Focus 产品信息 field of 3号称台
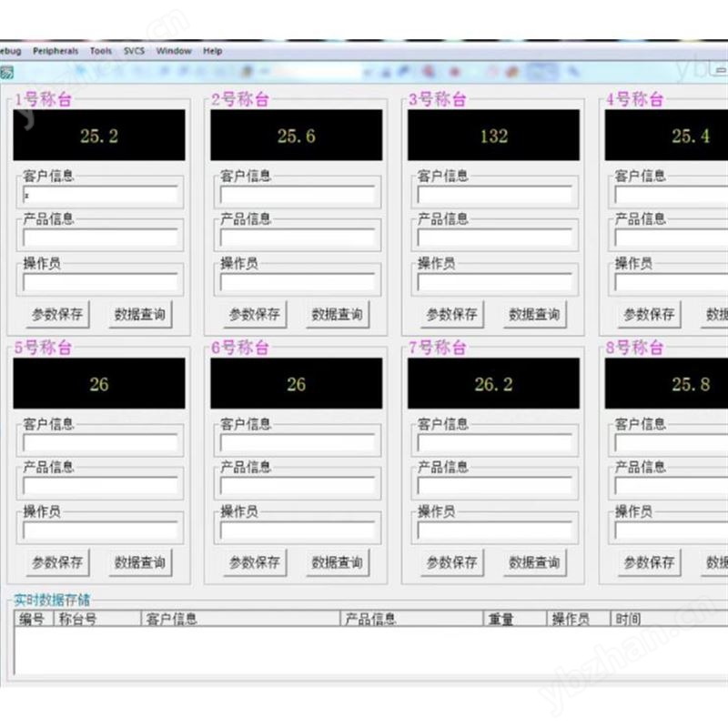Viewport: 728px width, 728px height. pyautogui.click(x=495, y=238)
